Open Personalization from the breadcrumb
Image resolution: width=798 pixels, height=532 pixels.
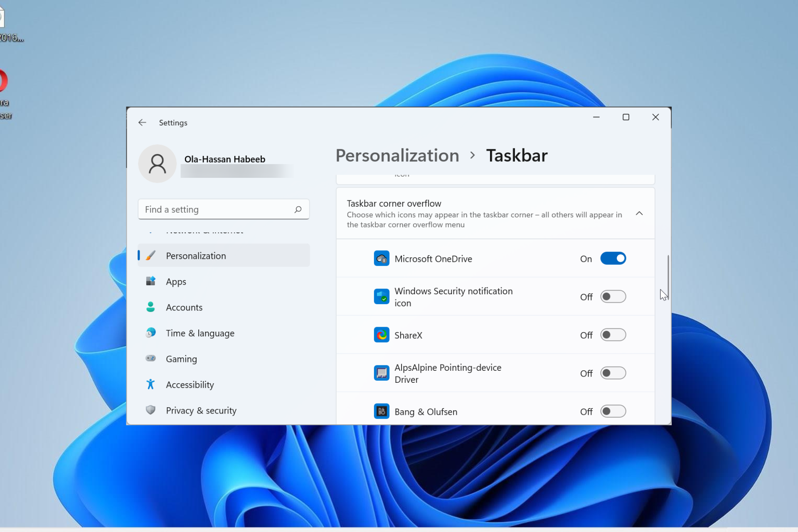(x=397, y=155)
